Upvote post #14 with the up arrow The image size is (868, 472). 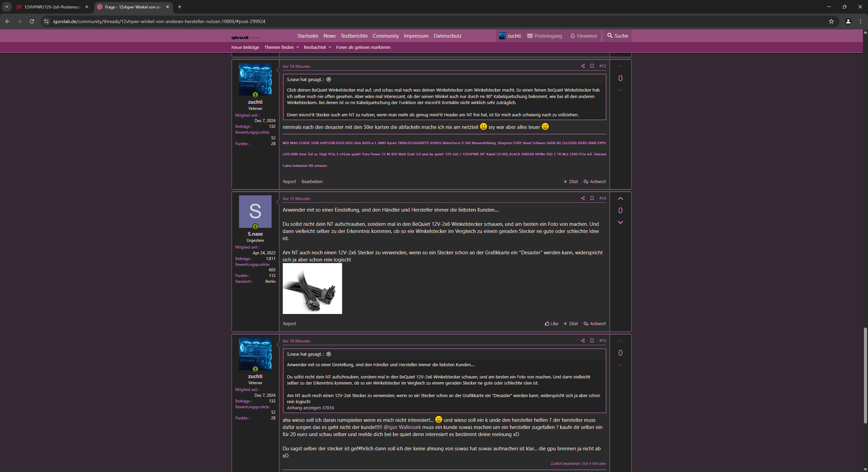[620, 199]
